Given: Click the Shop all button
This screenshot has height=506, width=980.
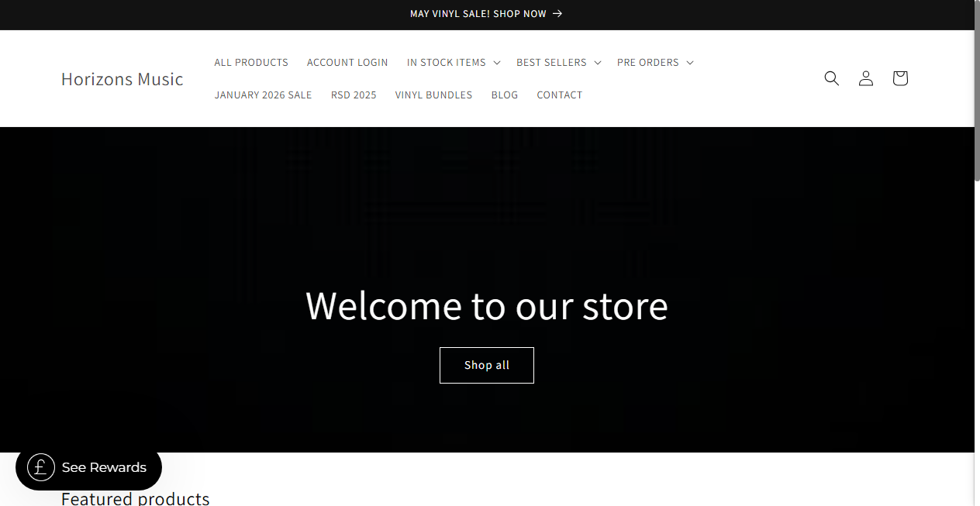Looking at the screenshot, I should pos(487,365).
